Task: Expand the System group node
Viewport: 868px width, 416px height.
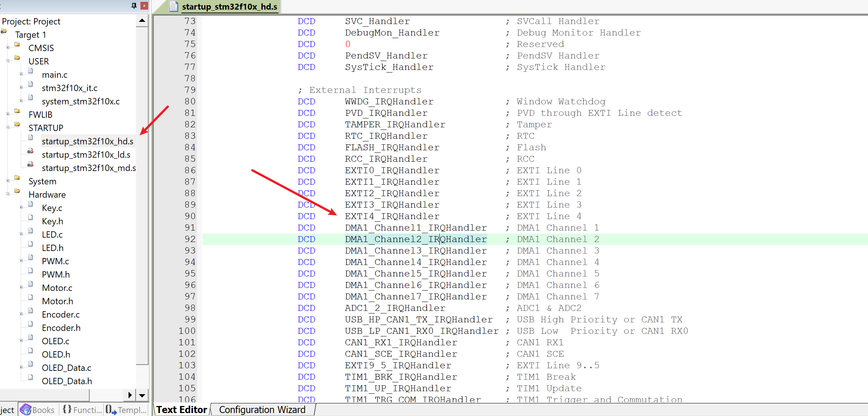Action: pyautogui.click(x=8, y=181)
